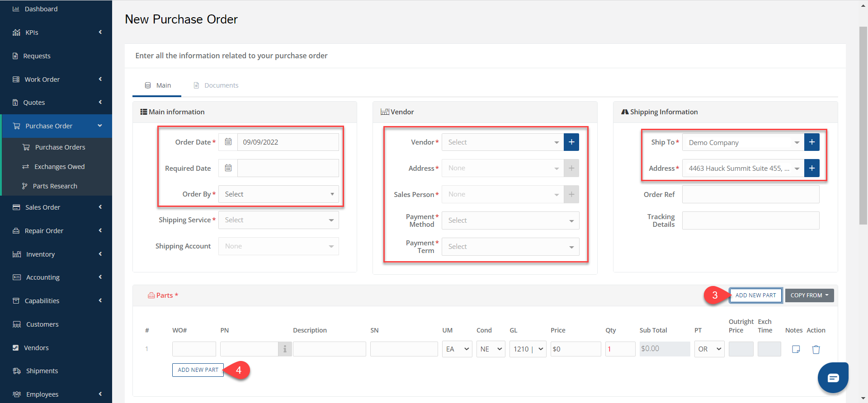Open the Vendor select dropdown
The width and height of the screenshot is (868, 403).
(503, 142)
